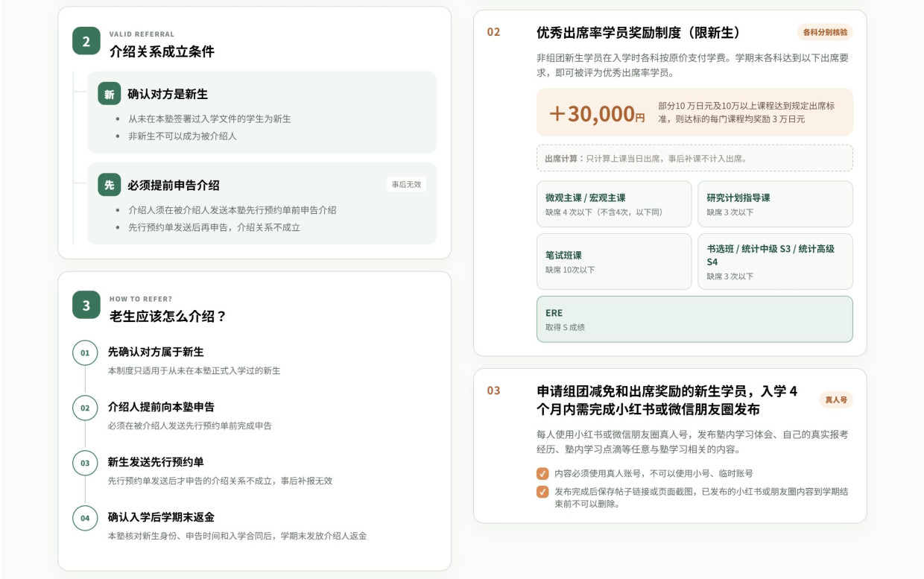Select the 笔试班课 card
The width and height of the screenshot is (924, 579).
click(x=614, y=262)
